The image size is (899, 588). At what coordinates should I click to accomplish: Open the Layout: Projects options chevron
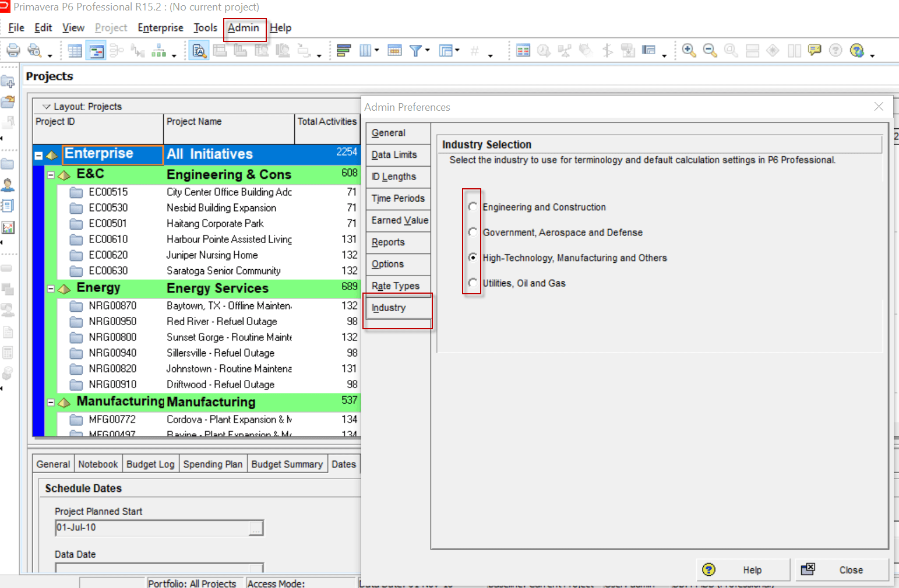46,107
